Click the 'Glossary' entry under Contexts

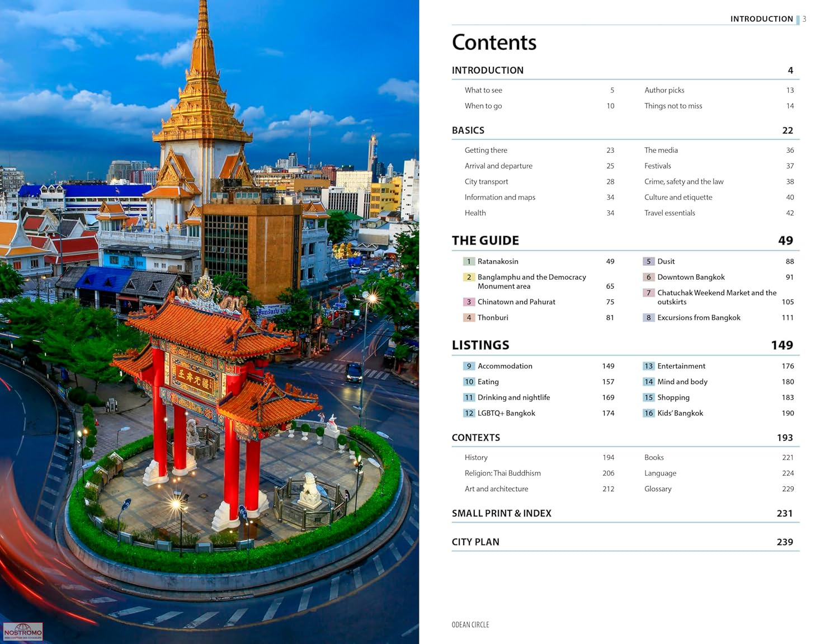tap(658, 488)
